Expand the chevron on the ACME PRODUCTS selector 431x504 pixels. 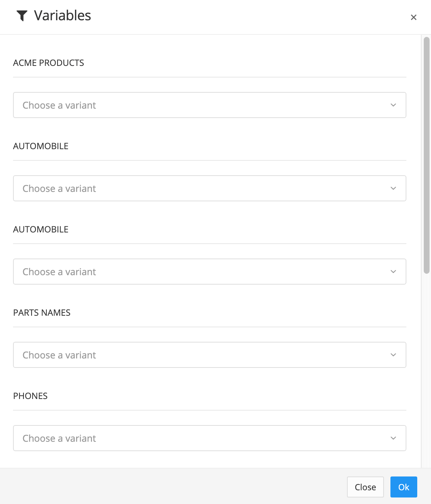[393, 105]
